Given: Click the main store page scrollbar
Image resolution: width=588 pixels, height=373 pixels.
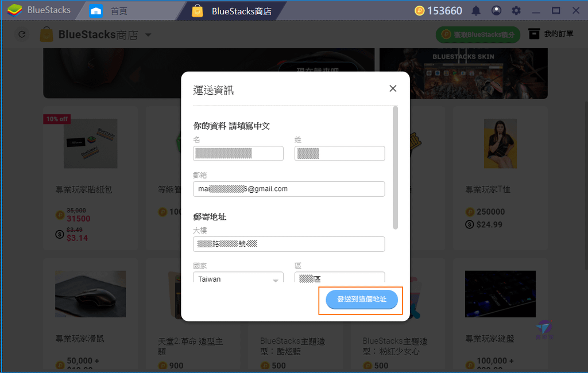Looking at the screenshot, I should click(x=586, y=185).
